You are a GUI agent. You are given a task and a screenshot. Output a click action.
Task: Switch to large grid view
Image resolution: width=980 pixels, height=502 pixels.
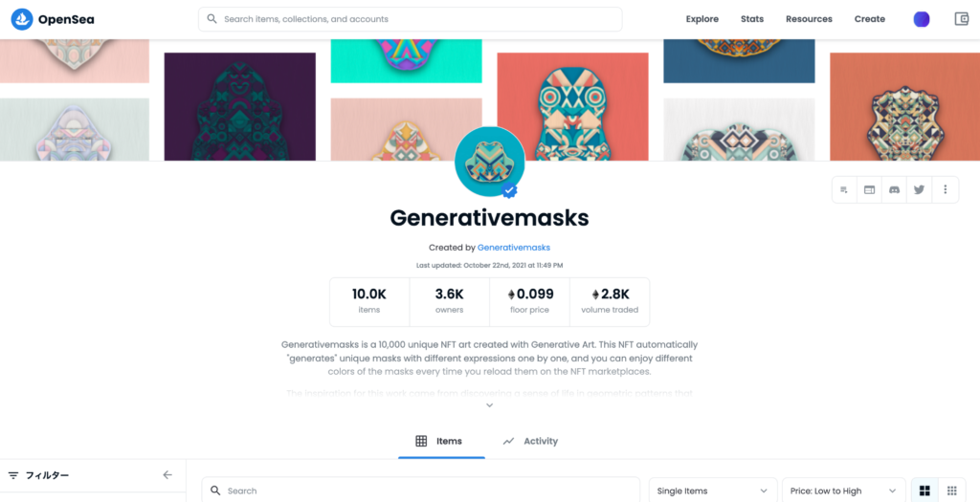point(925,491)
